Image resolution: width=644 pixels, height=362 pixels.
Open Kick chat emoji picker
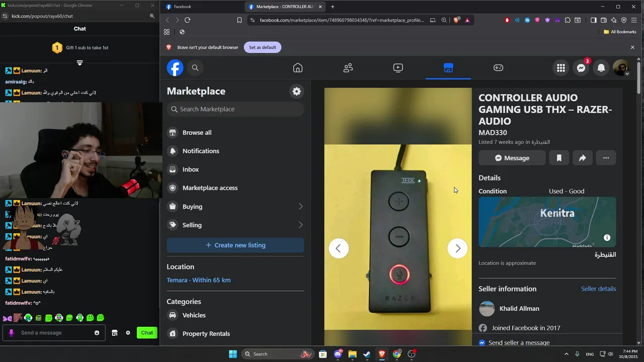click(97, 333)
